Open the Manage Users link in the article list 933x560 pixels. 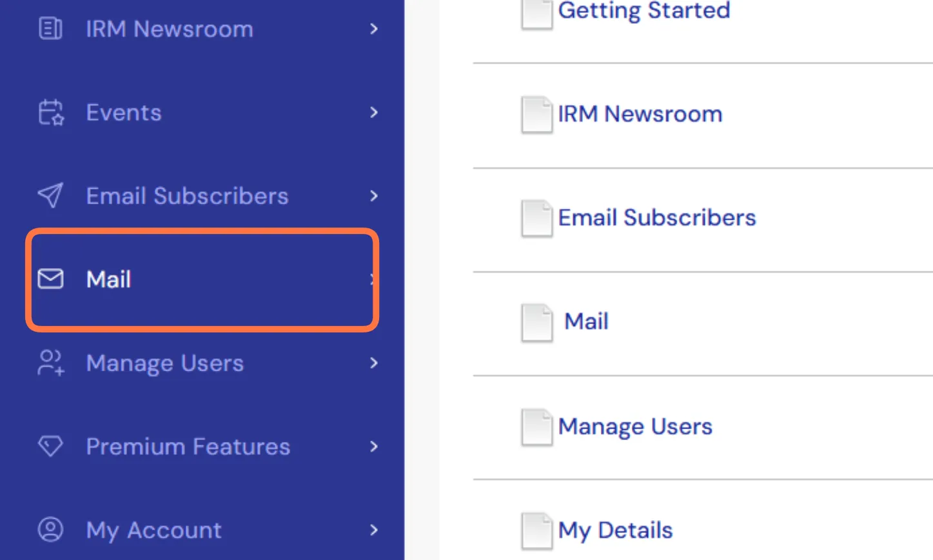[x=635, y=427]
